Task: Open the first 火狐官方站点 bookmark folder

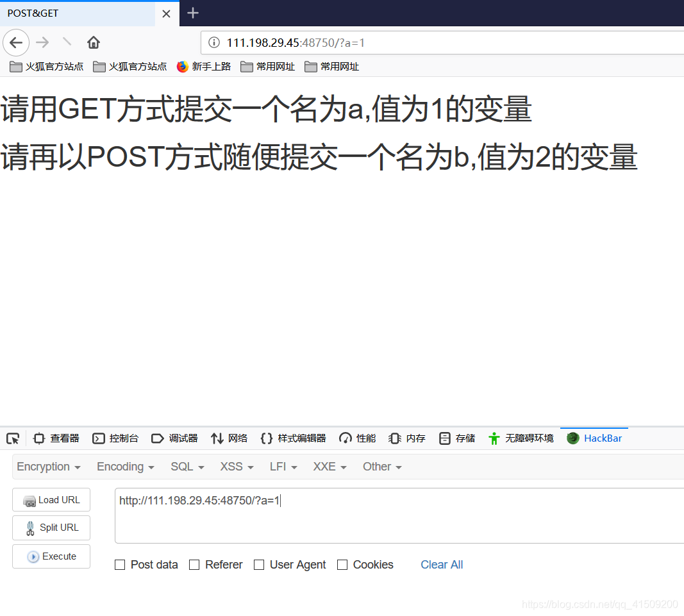Action: [47, 66]
